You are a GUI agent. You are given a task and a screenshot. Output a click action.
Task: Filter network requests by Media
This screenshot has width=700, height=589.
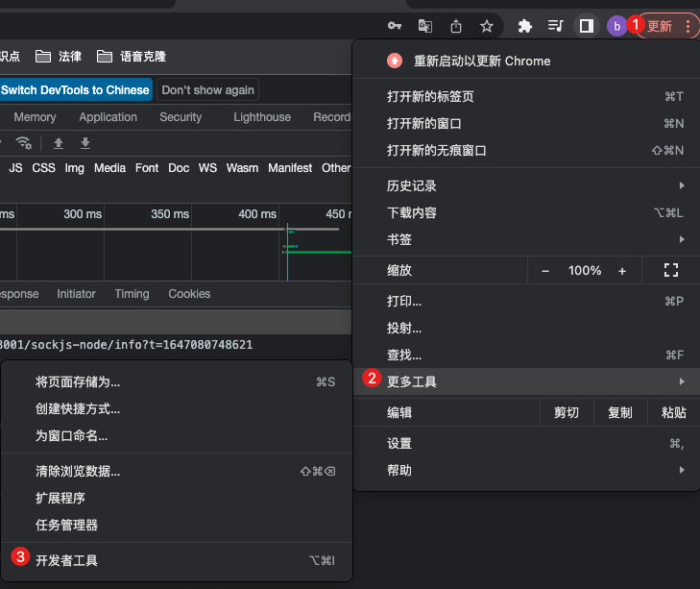coord(109,168)
